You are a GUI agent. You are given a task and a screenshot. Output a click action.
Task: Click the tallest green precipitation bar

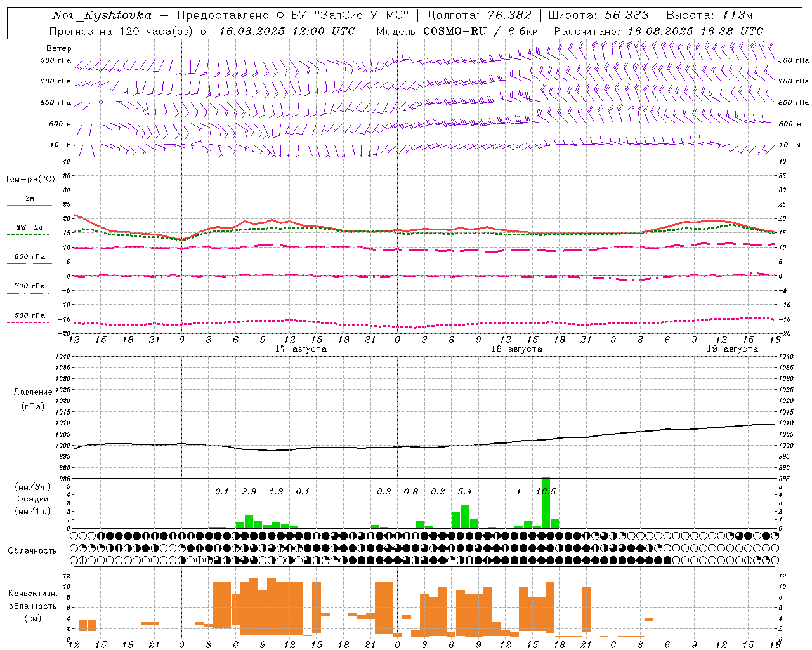coord(546,503)
